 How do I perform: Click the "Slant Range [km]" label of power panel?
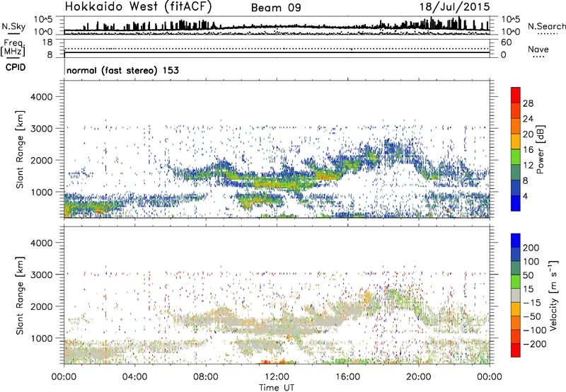pyautogui.click(x=20, y=149)
